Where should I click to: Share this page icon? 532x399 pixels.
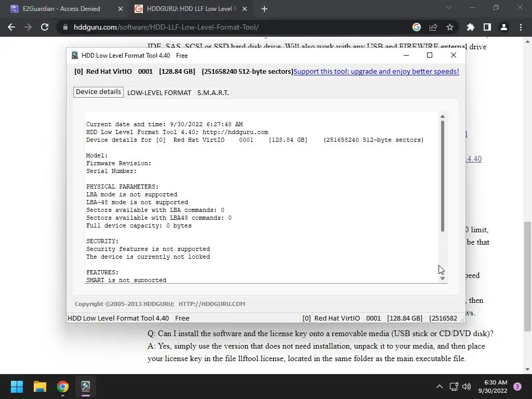tap(433, 27)
